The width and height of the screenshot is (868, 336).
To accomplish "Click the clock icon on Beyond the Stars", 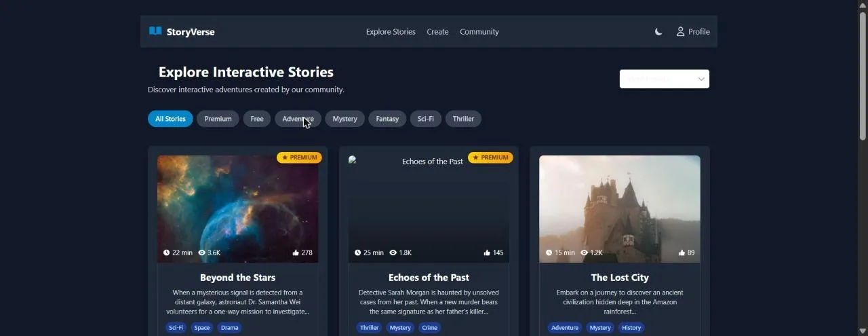I will (166, 253).
